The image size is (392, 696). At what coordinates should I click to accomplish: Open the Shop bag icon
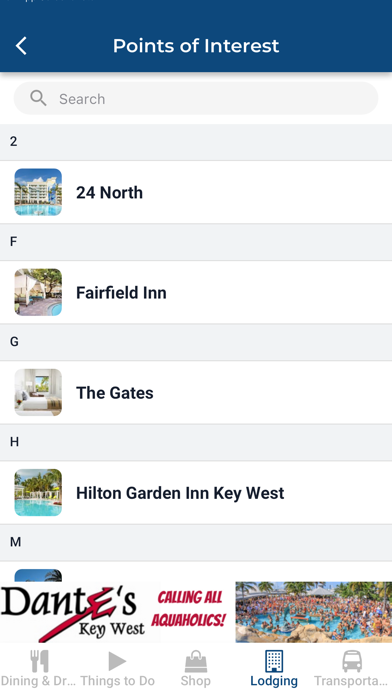click(196, 661)
